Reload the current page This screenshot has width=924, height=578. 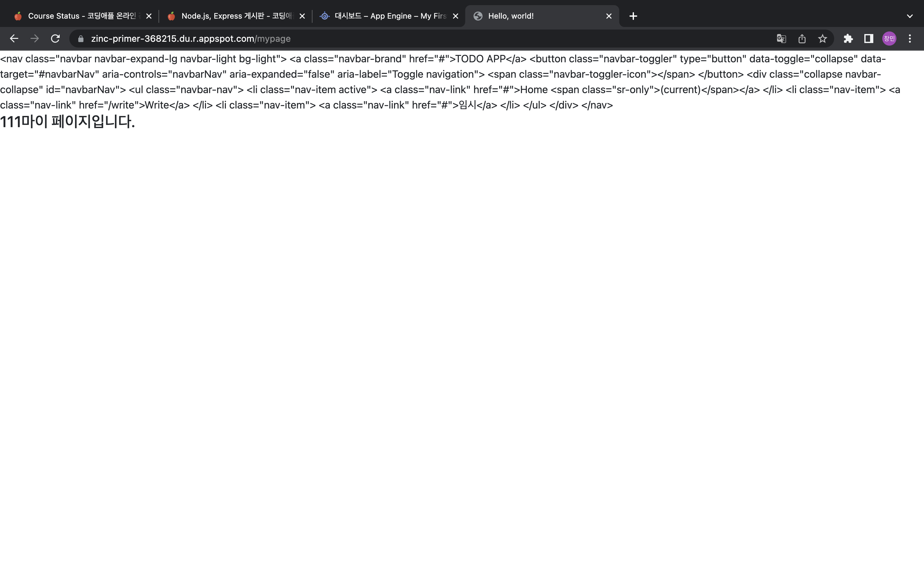point(56,39)
